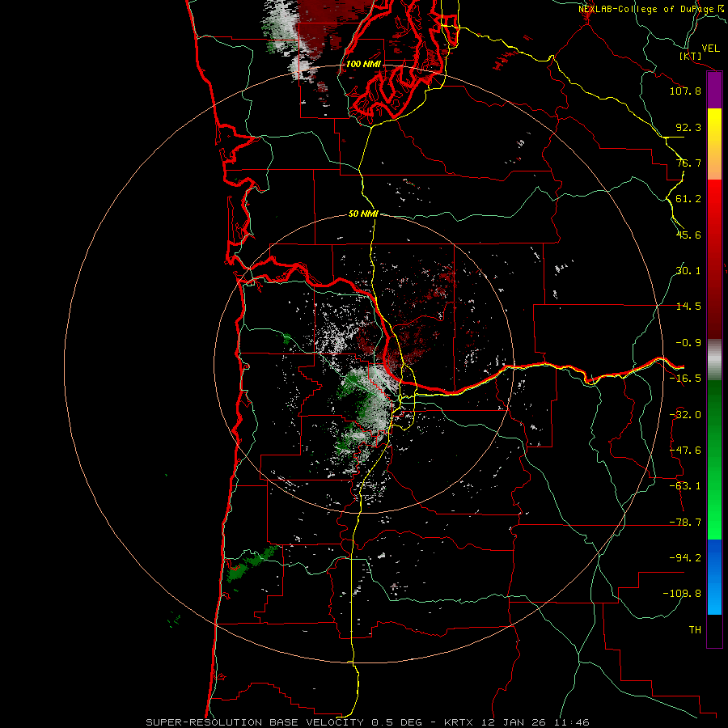Click the TH legend label
This screenshot has width=728, height=728.
tap(695, 630)
